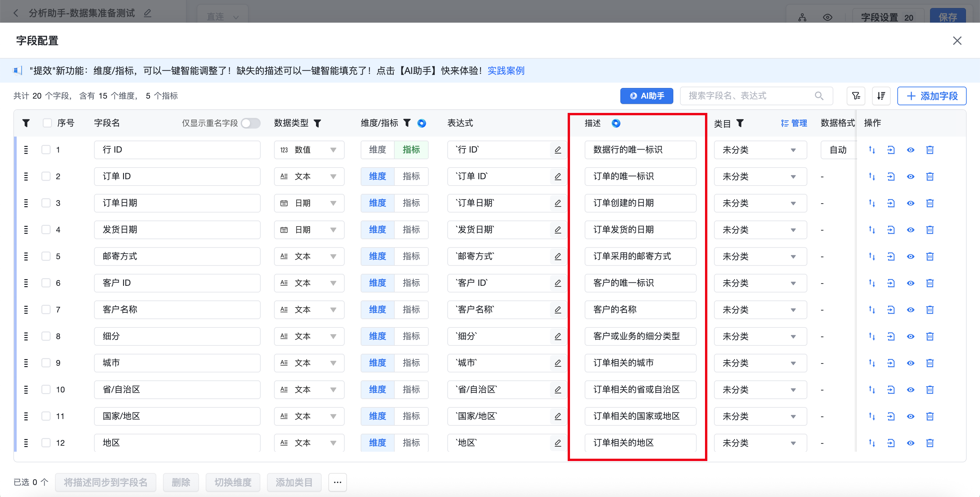This screenshot has width=980, height=497.
Task: Open data type dropdown for 订单日期
Action: click(309, 203)
